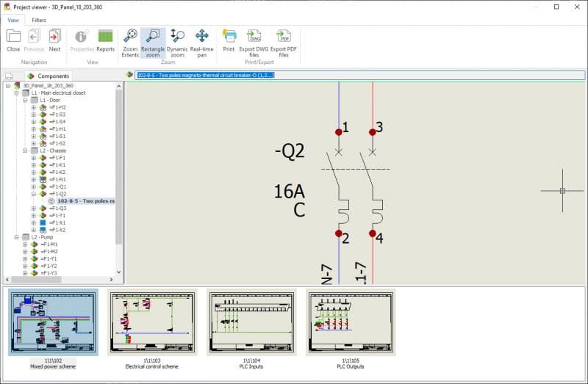Switch to the Filters ribbon tab
Screen dimensions: 588x384
point(38,20)
